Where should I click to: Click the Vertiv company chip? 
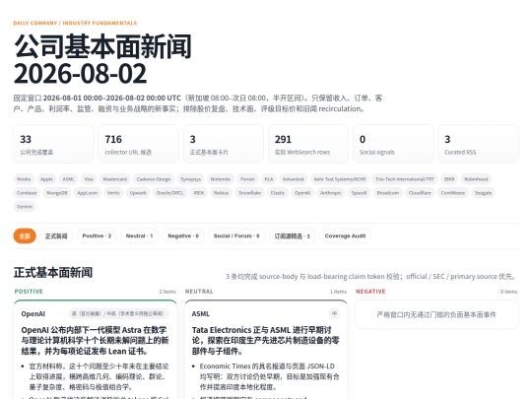[113, 193]
